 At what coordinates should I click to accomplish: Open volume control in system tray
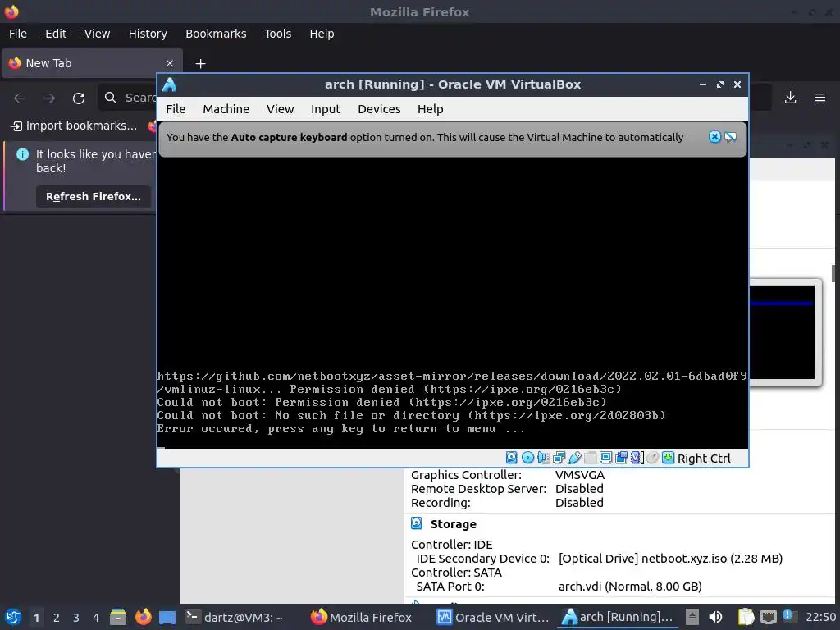[715, 617]
